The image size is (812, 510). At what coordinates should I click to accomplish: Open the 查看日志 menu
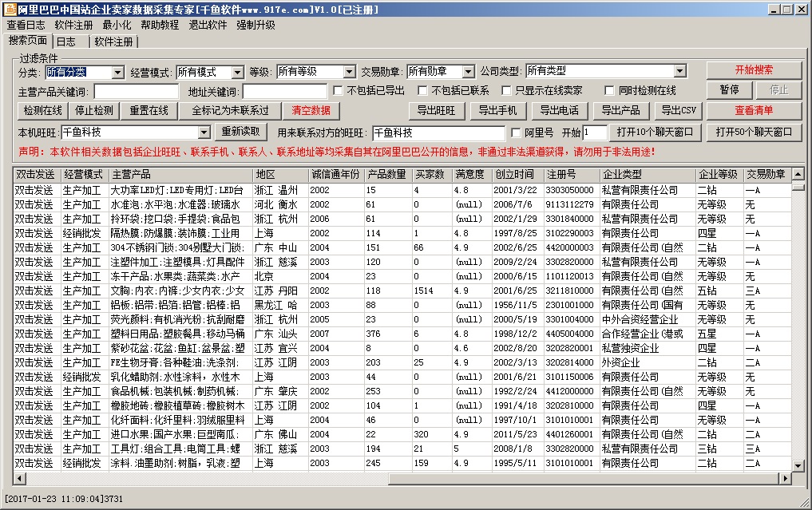coord(26,26)
